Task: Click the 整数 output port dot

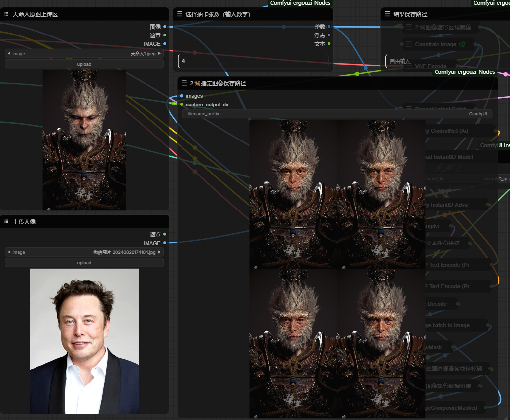Action: click(329, 26)
